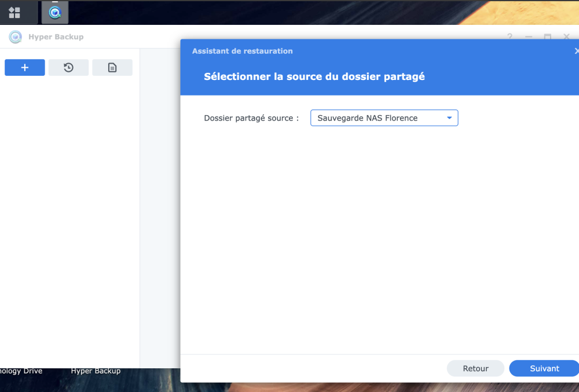Close the Assistant de restauration dialog

coord(577,51)
